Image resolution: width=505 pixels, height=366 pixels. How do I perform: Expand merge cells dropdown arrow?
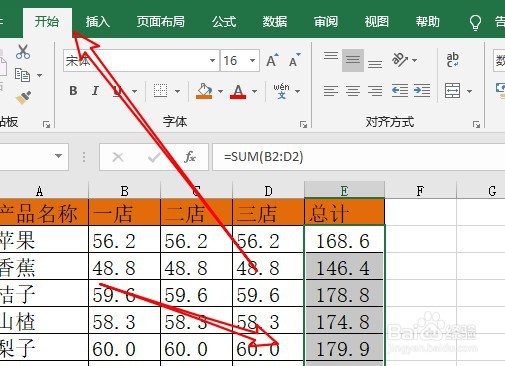tap(469, 91)
